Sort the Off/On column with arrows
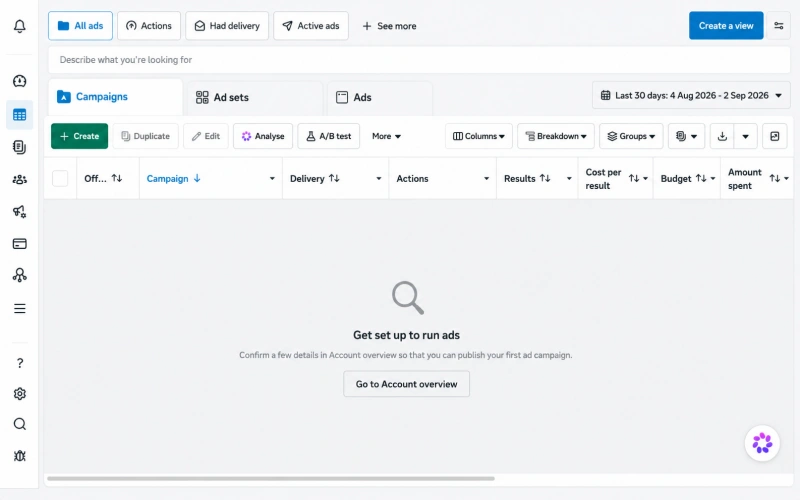800x500 pixels. pos(117,178)
